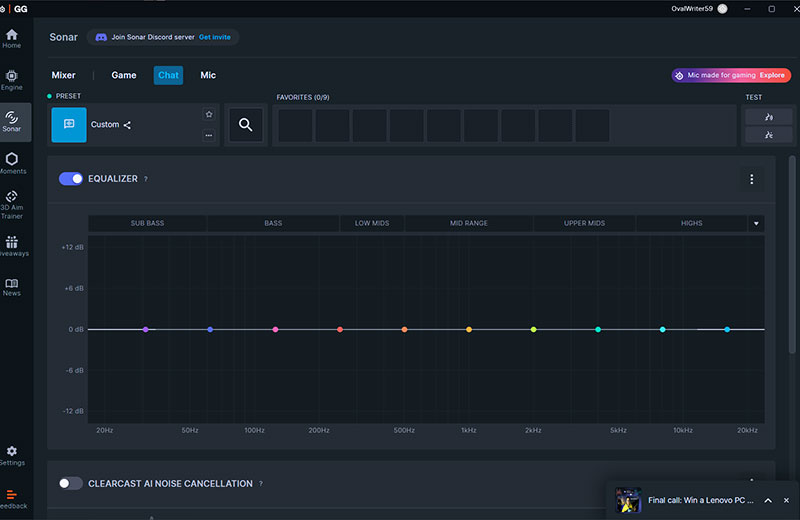This screenshot has height=520, width=800.
Task: Favorite the Custom preset with star
Action: click(x=209, y=114)
